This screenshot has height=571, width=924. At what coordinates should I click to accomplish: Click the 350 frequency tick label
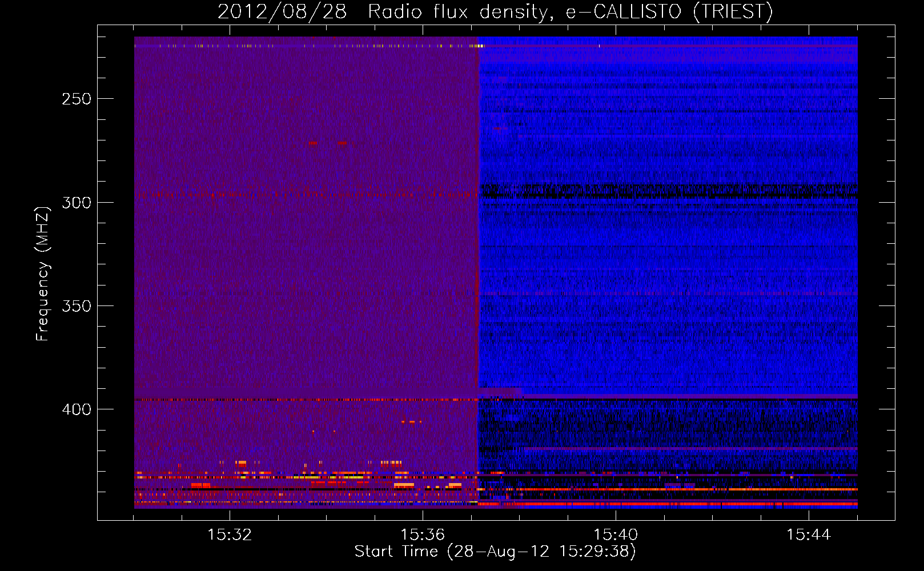tap(77, 306)
